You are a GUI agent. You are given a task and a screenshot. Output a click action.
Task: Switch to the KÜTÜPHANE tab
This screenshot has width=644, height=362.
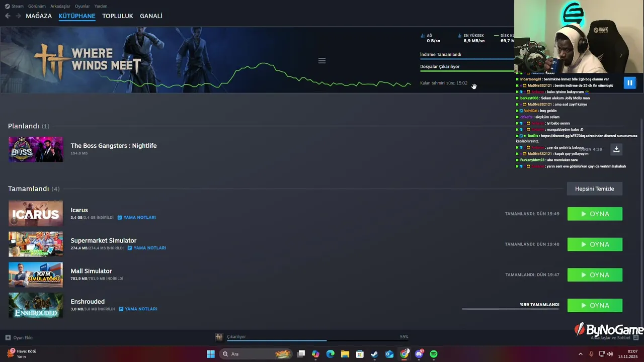click(77, 16)
